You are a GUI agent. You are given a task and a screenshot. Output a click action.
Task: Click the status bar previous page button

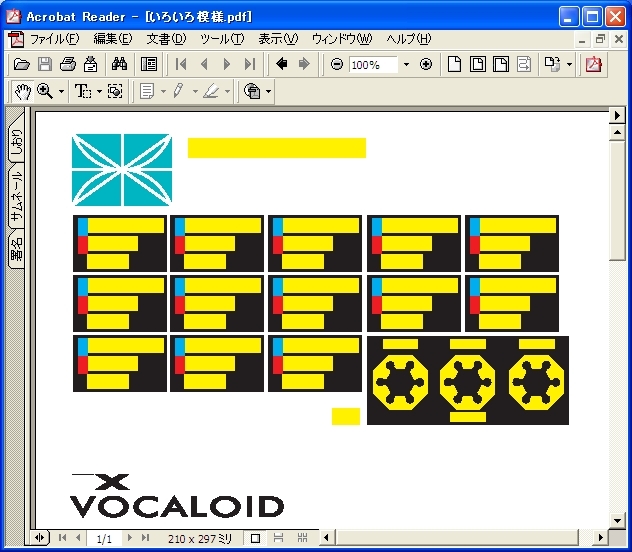78,538
